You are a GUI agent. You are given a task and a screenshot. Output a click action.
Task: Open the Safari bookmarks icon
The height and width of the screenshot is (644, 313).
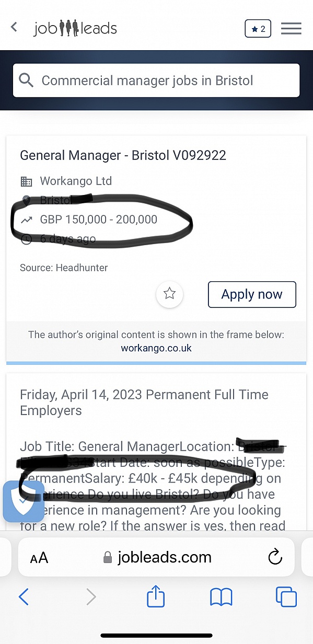point(221,596)
